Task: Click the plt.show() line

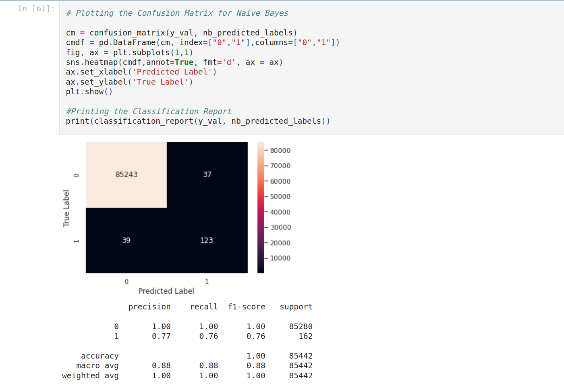Action: tap(89, 91)
